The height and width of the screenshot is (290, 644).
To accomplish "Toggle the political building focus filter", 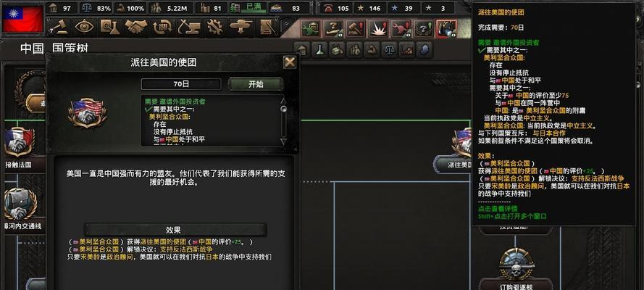I will point(303,50).
